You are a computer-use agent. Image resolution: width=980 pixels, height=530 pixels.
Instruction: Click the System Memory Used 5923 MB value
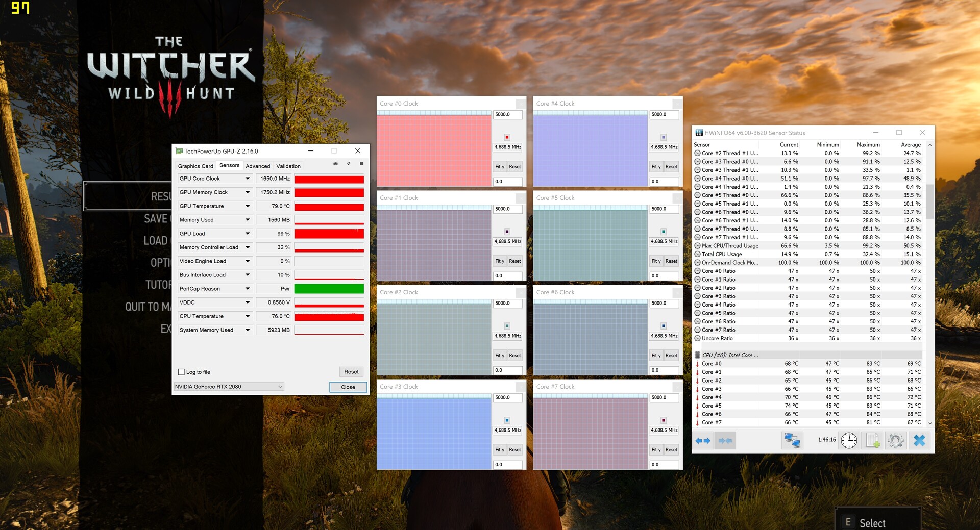click(274, 330)
